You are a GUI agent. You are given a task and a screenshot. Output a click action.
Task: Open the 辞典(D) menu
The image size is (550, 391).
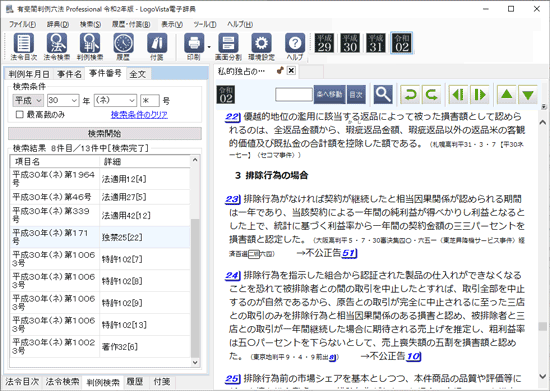click(x=58, y=24)
